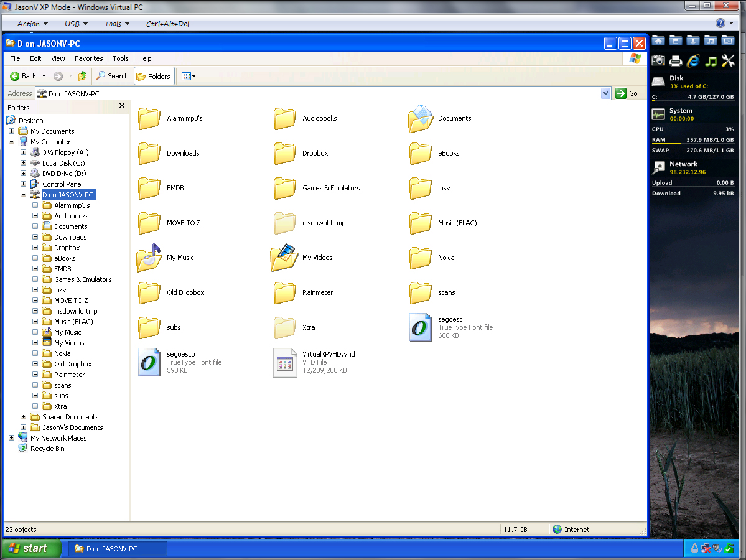Click the green music note icon
This screenshot has width=746, height=560.
711,61
